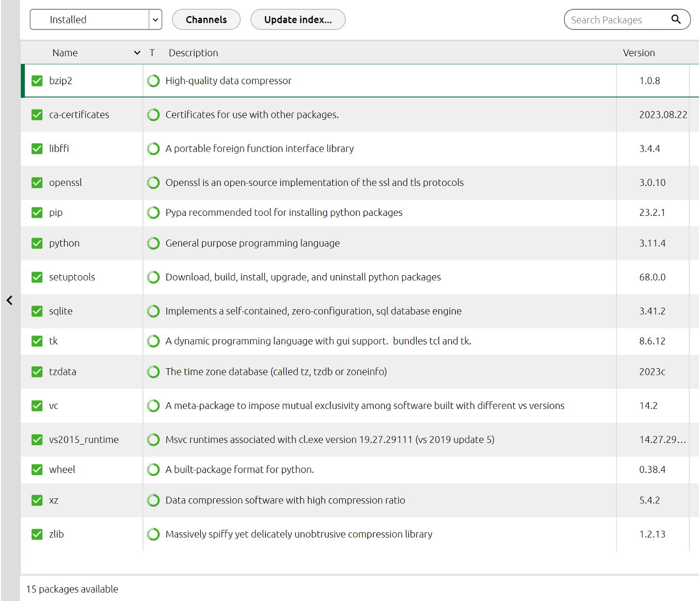Click the package type icon for tk

pyautogui.click(x=153, y=341)
